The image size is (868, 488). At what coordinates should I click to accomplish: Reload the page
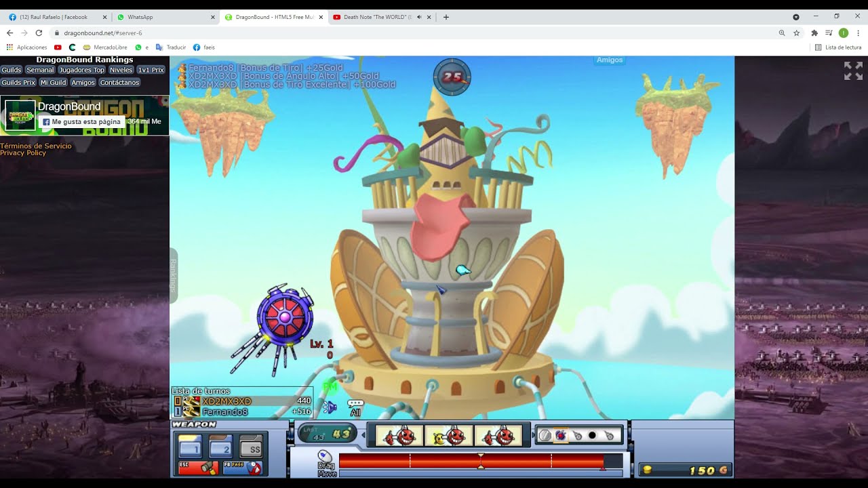click(x=39, y=33)
